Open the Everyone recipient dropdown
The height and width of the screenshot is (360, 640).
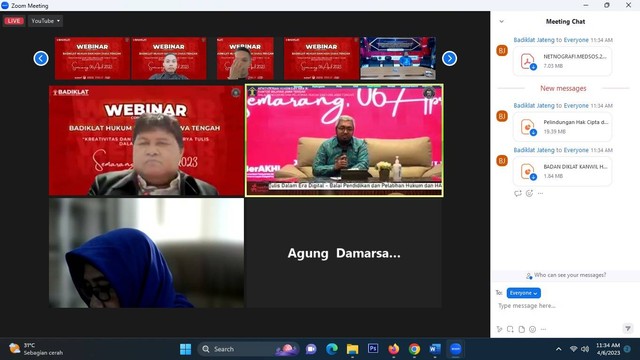524,293
